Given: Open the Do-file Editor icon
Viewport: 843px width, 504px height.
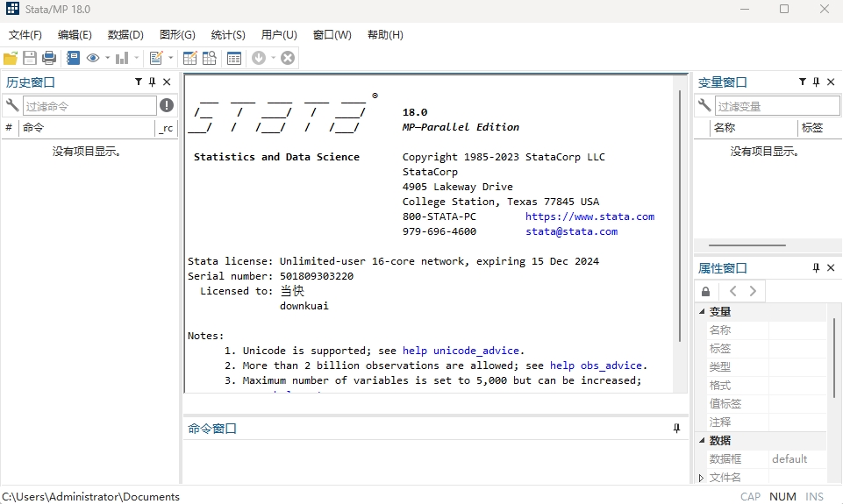Looking at the screenshot, I should tap(156, 58).
